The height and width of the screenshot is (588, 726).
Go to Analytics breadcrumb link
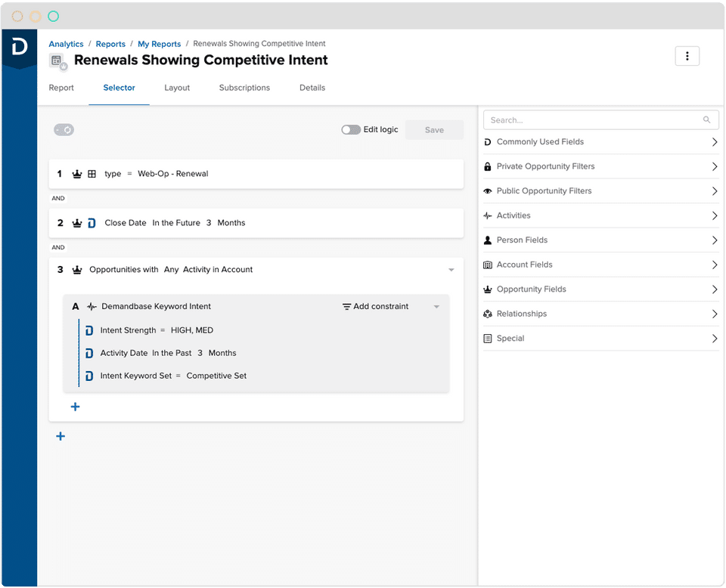[x=67, y=44]
